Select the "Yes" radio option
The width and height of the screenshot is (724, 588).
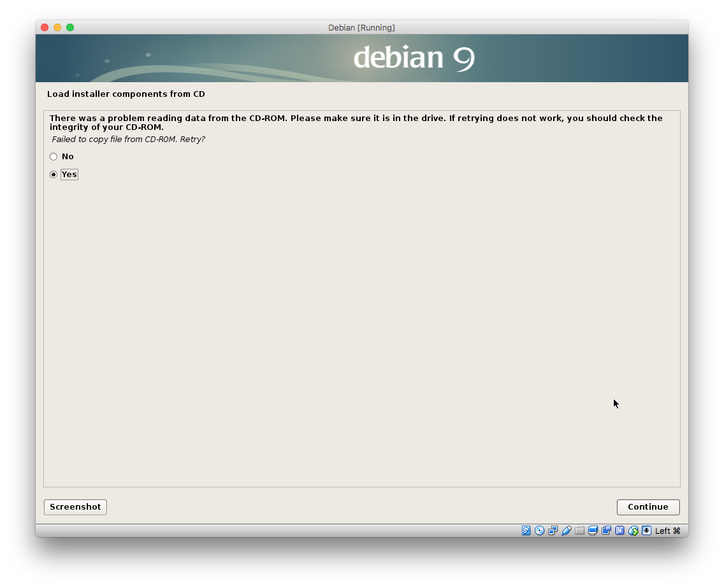tap(54, 175)
